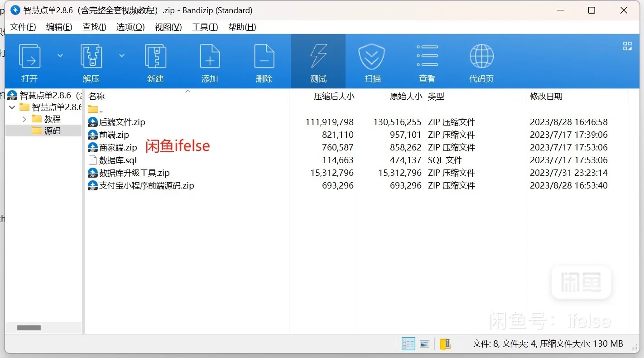Enable image preview mode in status bar

(x=424, y=343)
